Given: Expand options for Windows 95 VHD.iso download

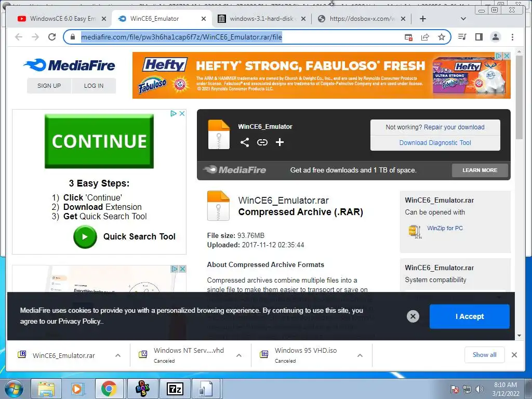Looking at the screenshot, I should 360,355.
